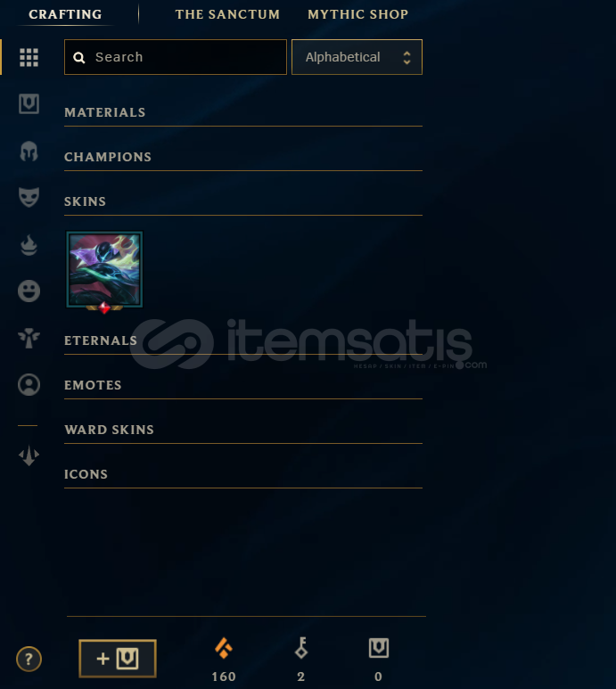Collapse the Skins section header

click(x=243, y=201)
